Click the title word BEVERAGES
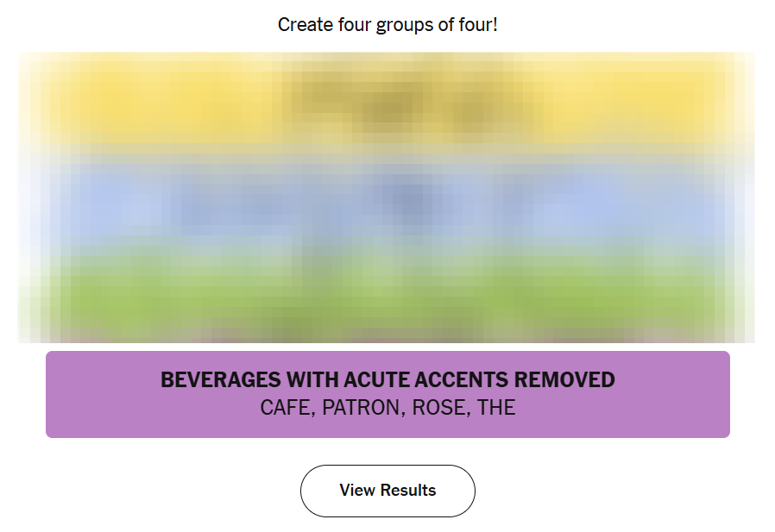 tap(221, 380)
